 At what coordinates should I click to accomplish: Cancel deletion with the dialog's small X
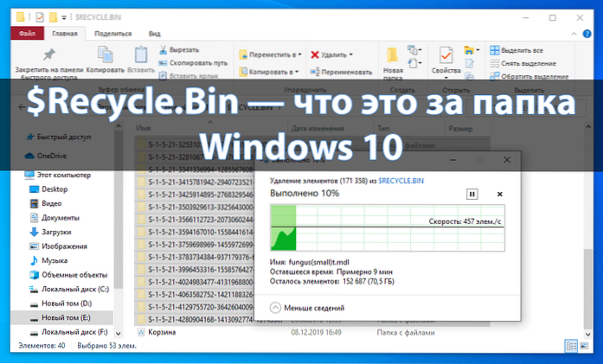point(499,195)
